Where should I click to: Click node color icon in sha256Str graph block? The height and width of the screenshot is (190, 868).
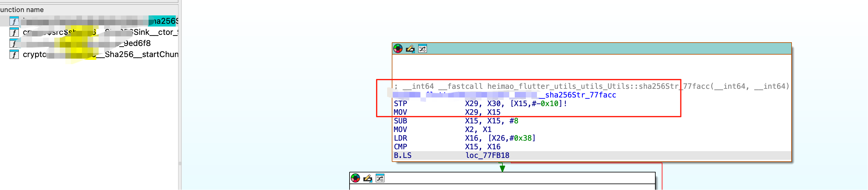click(x=398, y=49)
